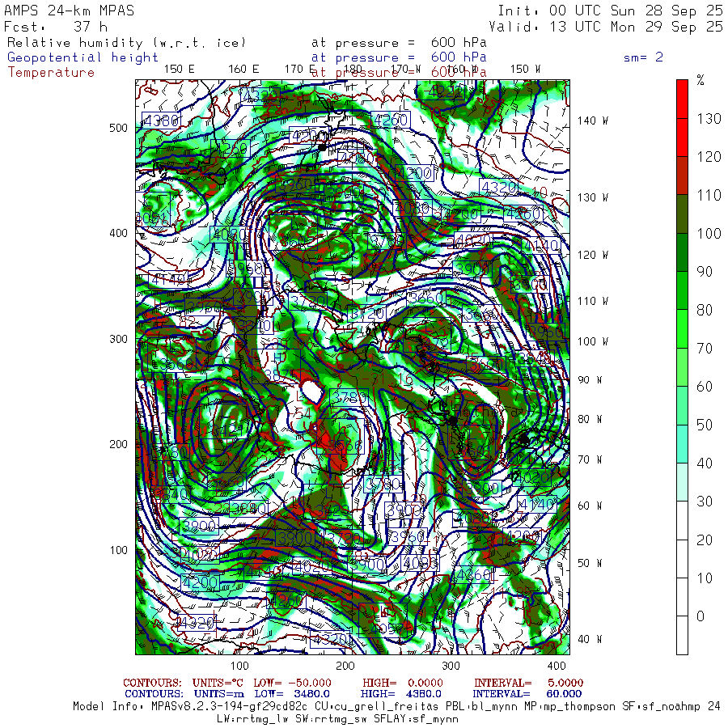Click the "sm= 2" smoothing label

click(x=643, y=57)
